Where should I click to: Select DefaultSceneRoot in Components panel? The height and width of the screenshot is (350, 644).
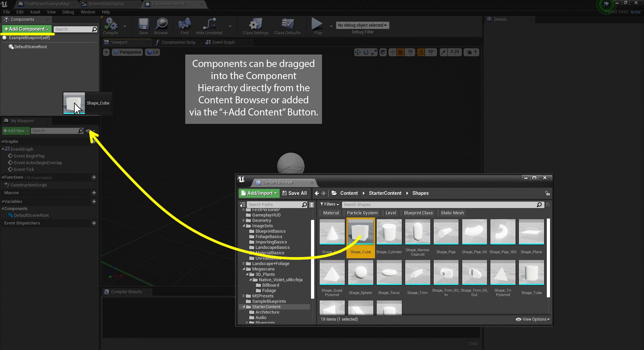pos(30,47)
